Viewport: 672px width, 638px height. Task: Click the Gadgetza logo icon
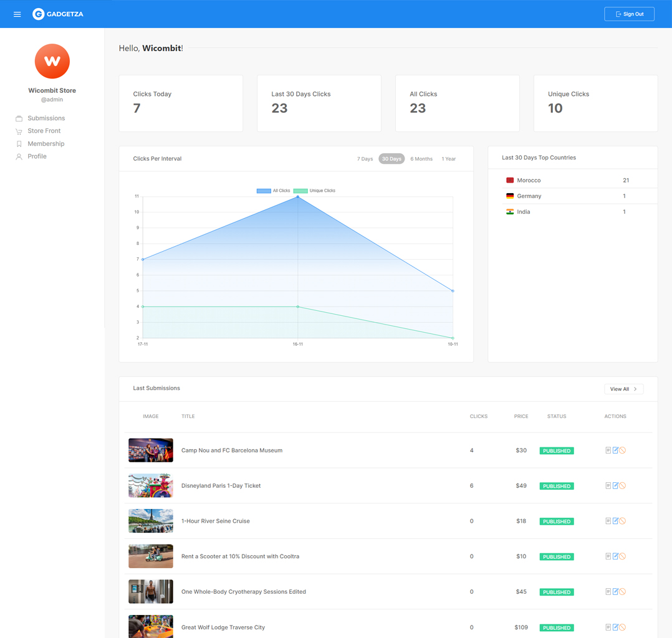pos(38,14)
